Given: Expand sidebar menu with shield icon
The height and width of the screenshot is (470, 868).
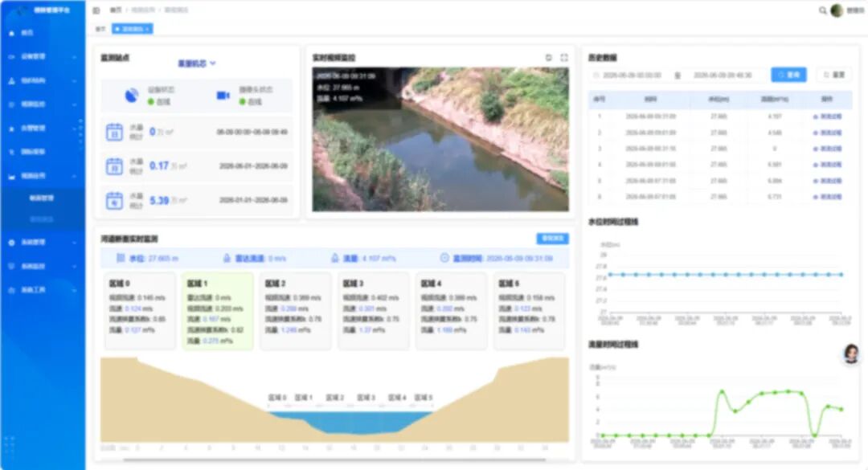Looking at the screenshot, I should (x=43, y=266).
